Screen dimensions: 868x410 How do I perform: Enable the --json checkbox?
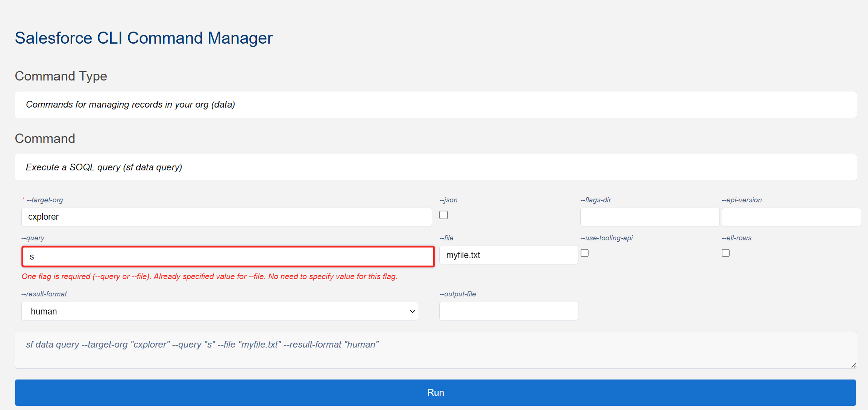(x=443, y=215)
